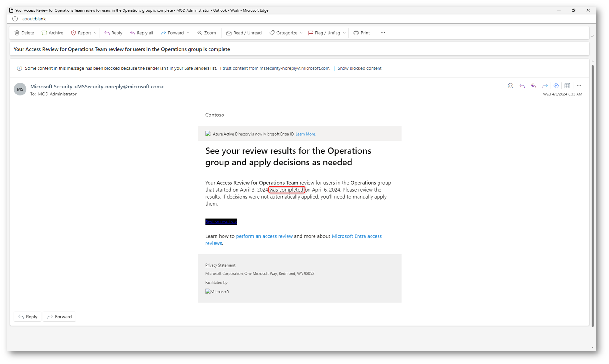Archive the access review message
Image resolution: width=609 pixels, height=364 pixels.
coord(53,33)
